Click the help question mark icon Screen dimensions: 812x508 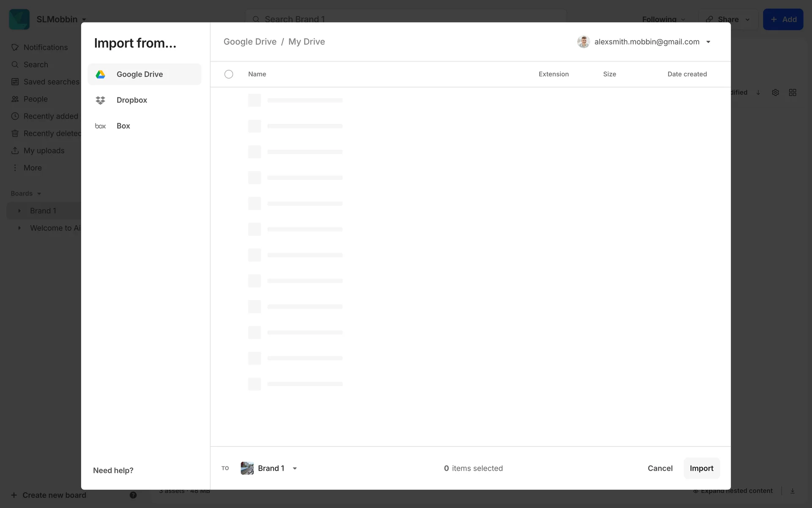(x=133, y=495)
